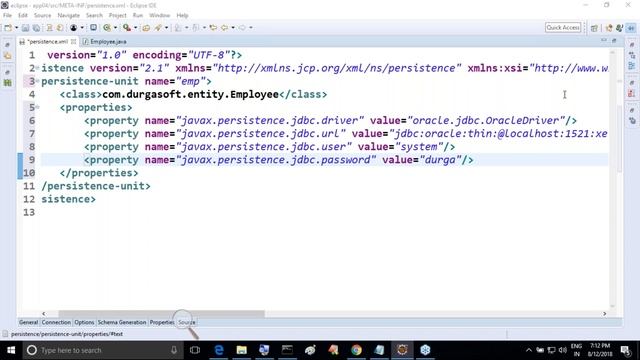Image resolution: width=640 pixels, height=360 pixels.
Task: Open the Windows Start menu
Action: 11,350
